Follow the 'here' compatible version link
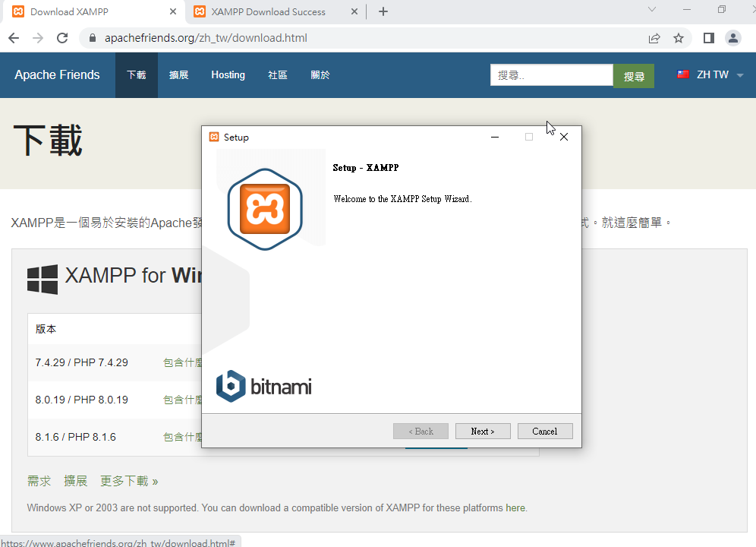The width and height of the screenshot is (756, 547). [x=515, y=508]
